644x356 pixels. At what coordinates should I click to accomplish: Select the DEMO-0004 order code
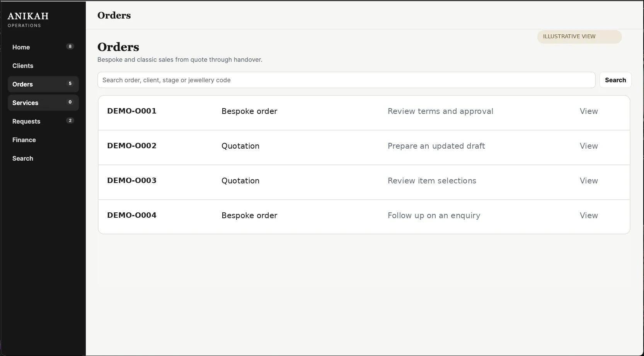click(x=132, y=215)
